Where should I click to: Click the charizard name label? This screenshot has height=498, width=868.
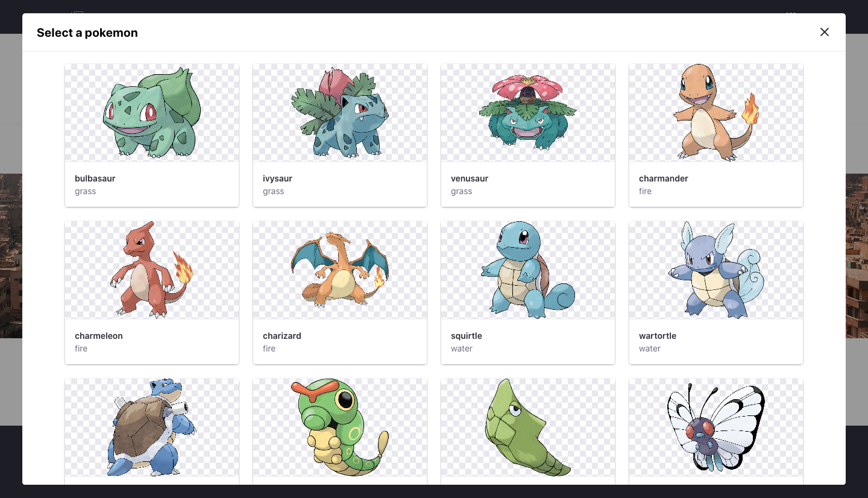tap(282, 336)
